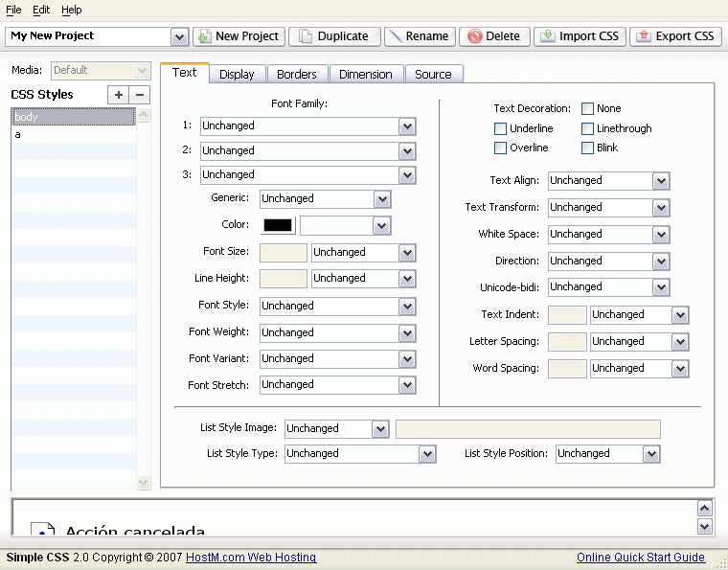Switch to the Display tab
Viewport: 728px width, 570px height.
[237, 75]
